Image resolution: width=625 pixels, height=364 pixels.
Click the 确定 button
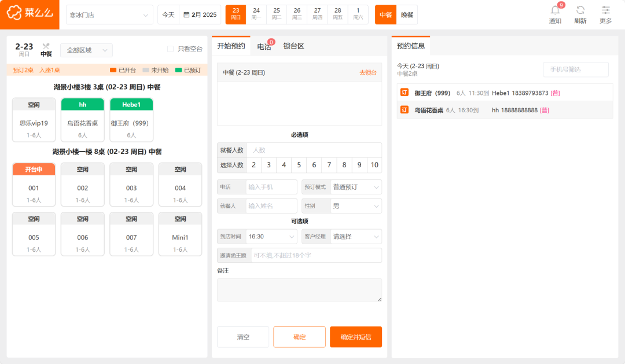[299, 337]
